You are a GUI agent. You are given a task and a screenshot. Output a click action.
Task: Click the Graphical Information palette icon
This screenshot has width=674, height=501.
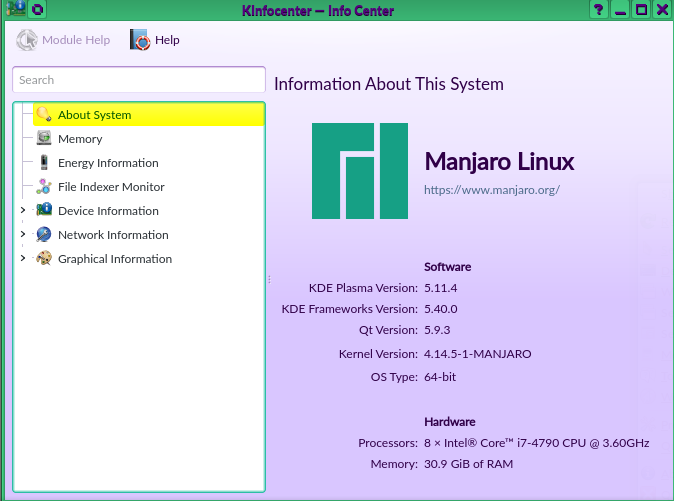[44, 259]
